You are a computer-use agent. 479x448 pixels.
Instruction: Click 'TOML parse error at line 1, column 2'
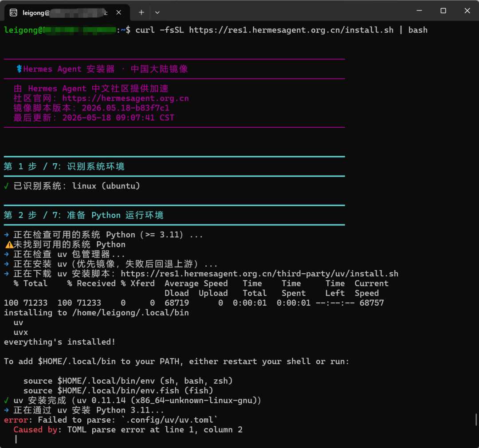pyautogui.click(x=155, y=430)
